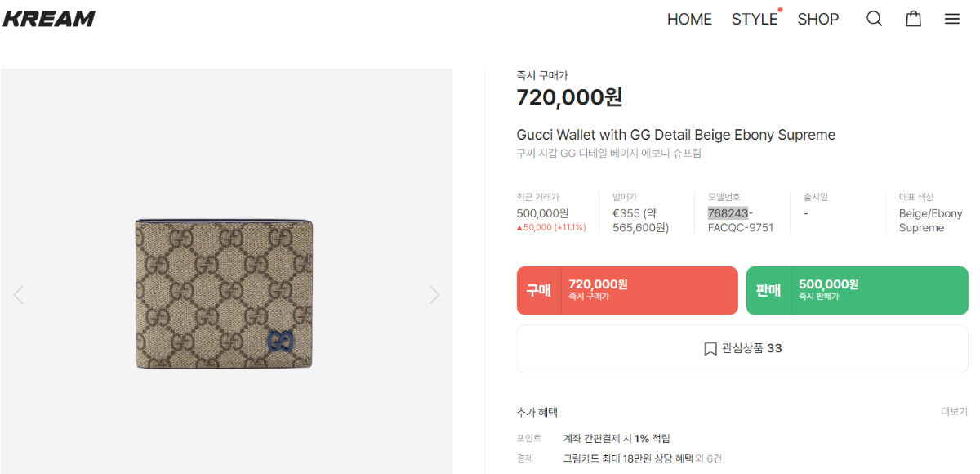Open the SHOP menu
The width and height of the screenshot is (980, 474).
pos(817,19)
